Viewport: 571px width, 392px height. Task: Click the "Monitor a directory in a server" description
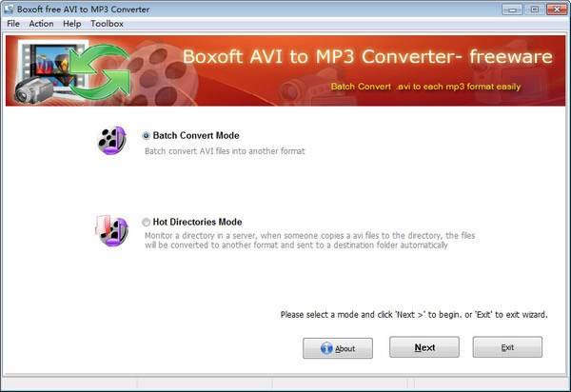pos(310,240)
